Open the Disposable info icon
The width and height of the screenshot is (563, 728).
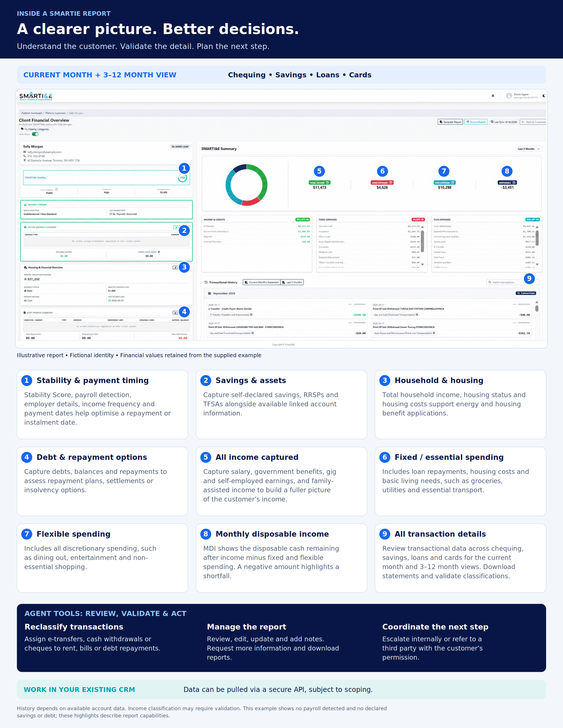click(514, 183)
